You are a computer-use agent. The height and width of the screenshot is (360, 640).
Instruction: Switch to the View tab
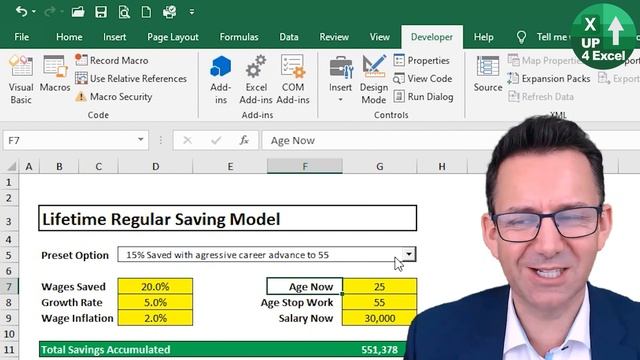pyautogui.click(x=380, y=37)
